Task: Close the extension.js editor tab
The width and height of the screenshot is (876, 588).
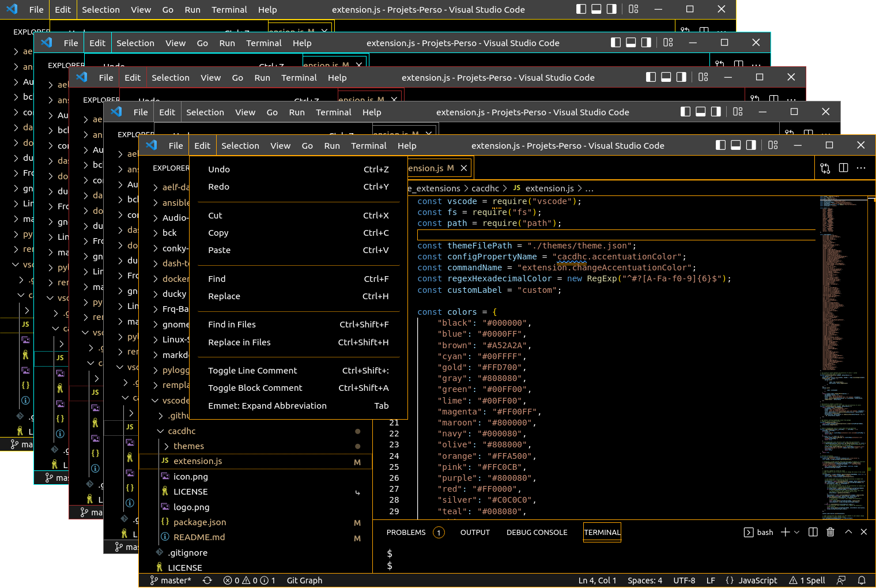Action: [x=464, y=168]
